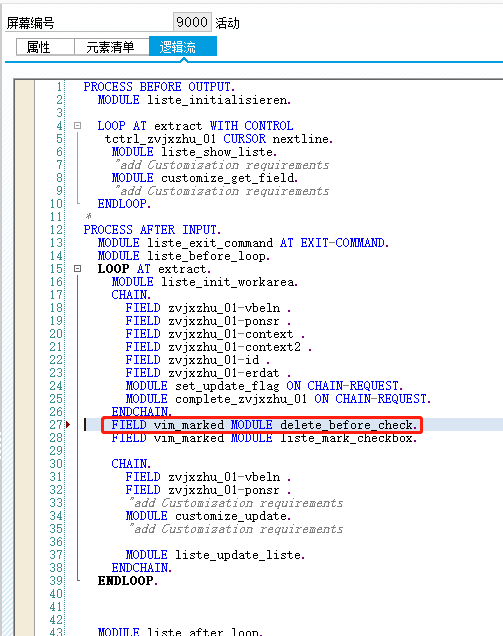The height and width of the screenshot is (636, 503).
Task: Click MODULE liste_init_workarea line
Action: pyautogui.click(x=205, y=281)
